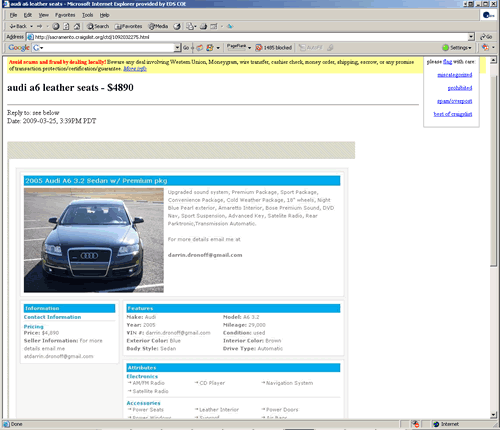The image size is (500, 432).
Task: Open the Tools menu
Action: click(87, 15)
